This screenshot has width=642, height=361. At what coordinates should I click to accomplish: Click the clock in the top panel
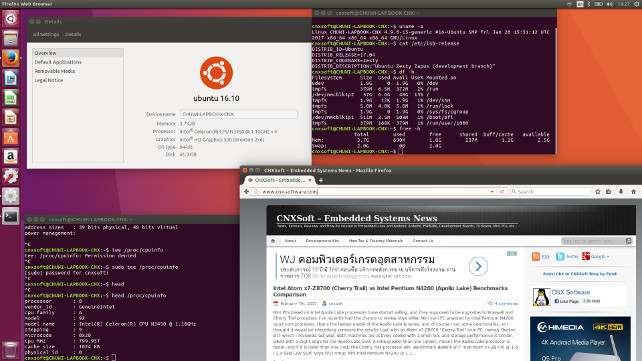tap(624, 4)
